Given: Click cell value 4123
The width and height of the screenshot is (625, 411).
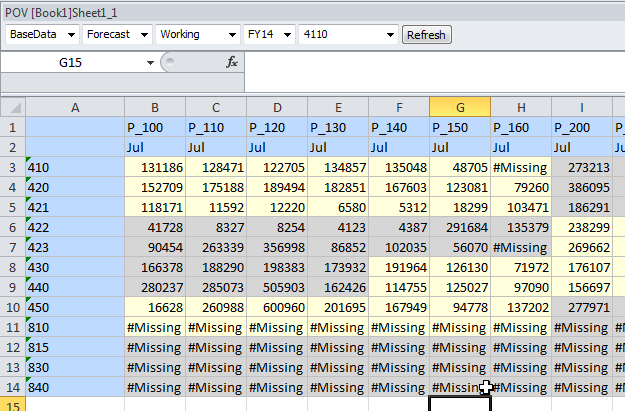Looking at the screenshot, I should pyautogui.click(x=338, y=227).
